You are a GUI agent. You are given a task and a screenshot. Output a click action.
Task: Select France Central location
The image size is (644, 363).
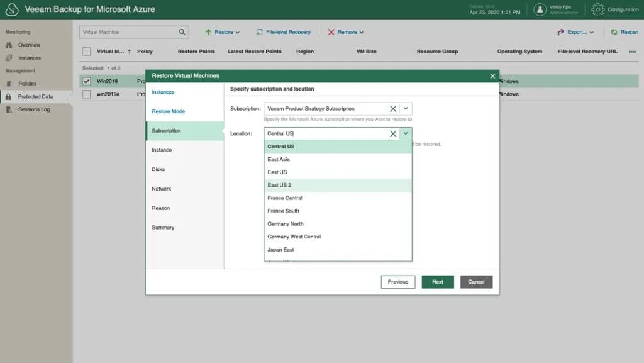[338, 198]
